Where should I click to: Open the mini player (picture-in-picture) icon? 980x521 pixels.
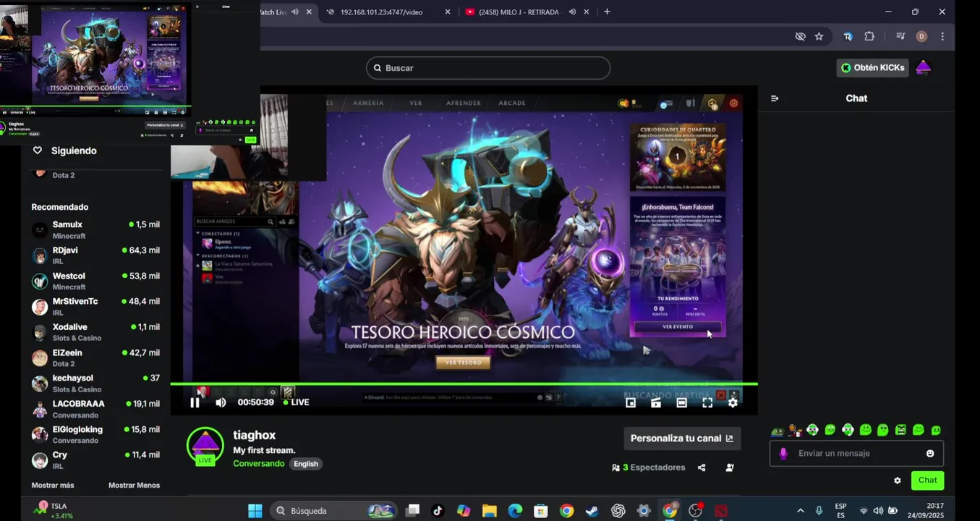point(631,403)
